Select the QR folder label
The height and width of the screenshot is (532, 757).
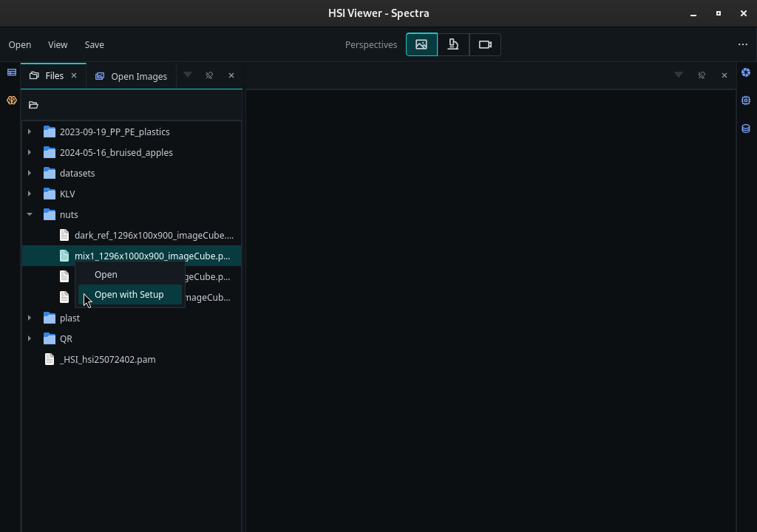66,338
